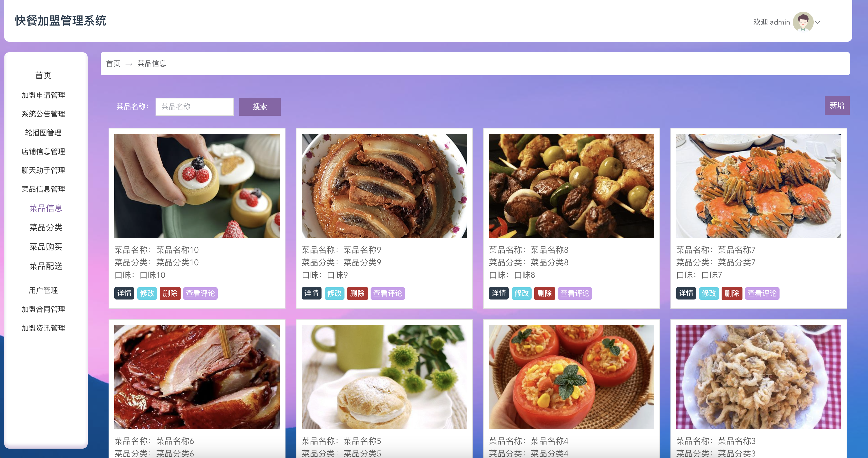Expand the 用户管理 menu group
This screenshot has width=868, height=458.
43,290
